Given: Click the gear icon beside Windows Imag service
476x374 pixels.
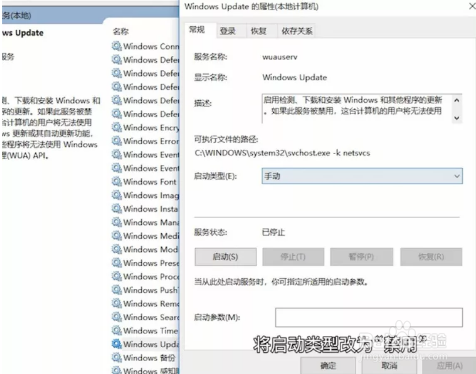Looking at the screenshot, I should click(117, 195).
